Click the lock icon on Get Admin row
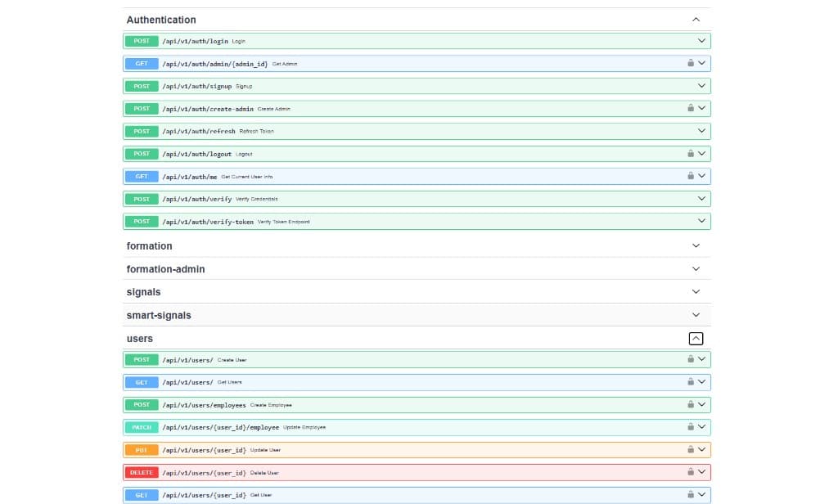This screenshot has height=504, width=838. 691,63
